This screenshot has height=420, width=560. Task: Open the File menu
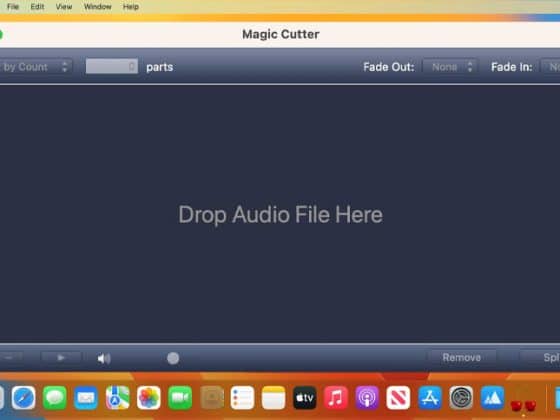(13, 6)
